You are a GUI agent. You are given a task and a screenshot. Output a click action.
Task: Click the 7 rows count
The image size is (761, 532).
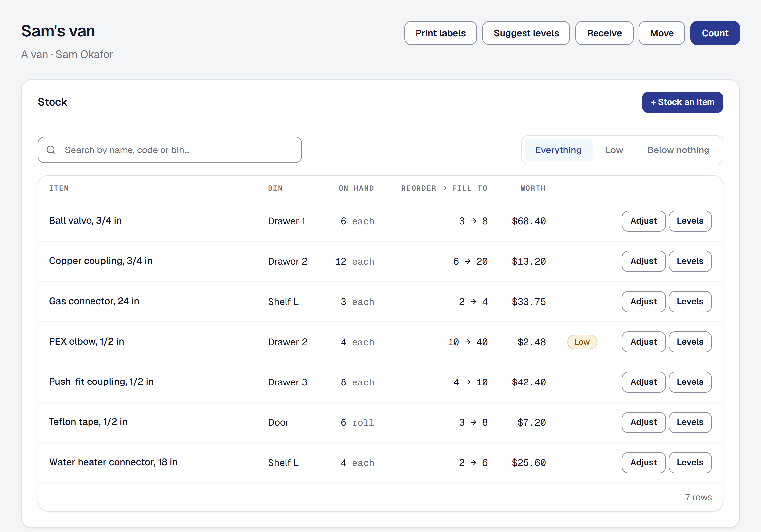[698, 497]
